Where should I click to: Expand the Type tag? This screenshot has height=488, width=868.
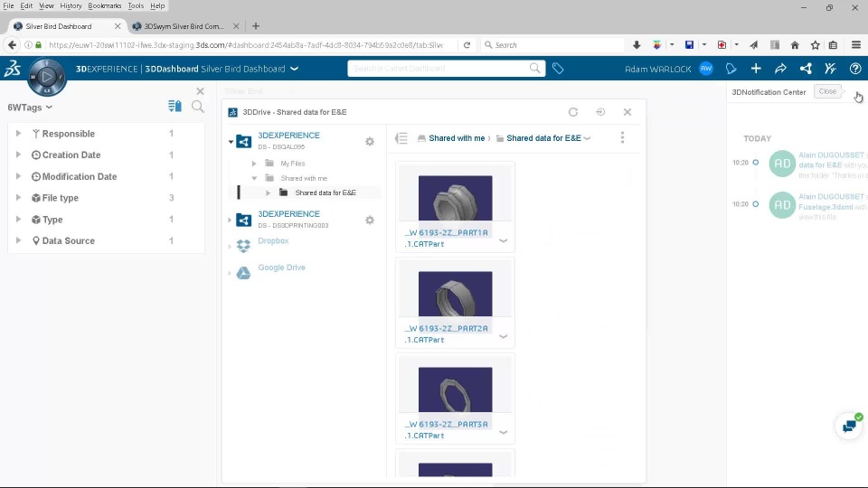coord(18,219)
